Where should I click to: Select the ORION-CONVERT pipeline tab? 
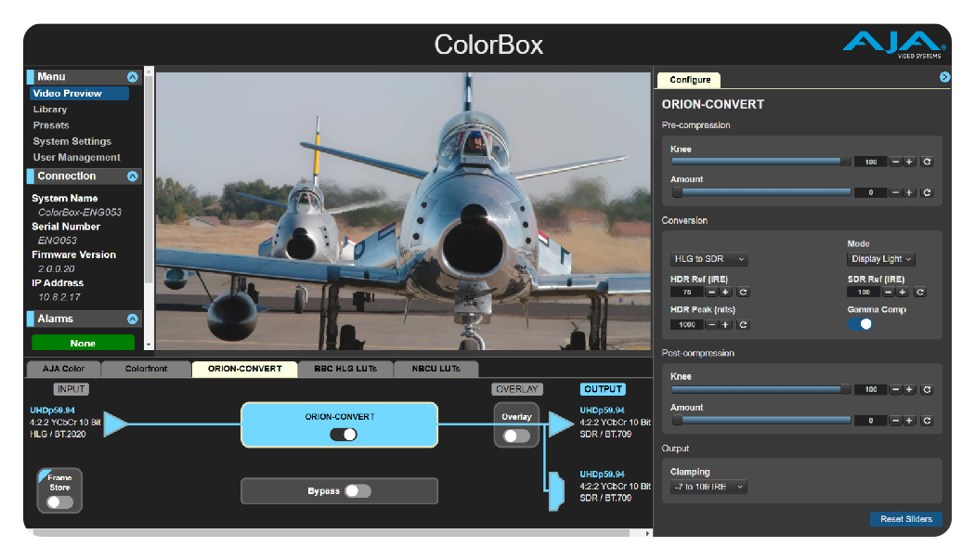[x=244, y=369]
